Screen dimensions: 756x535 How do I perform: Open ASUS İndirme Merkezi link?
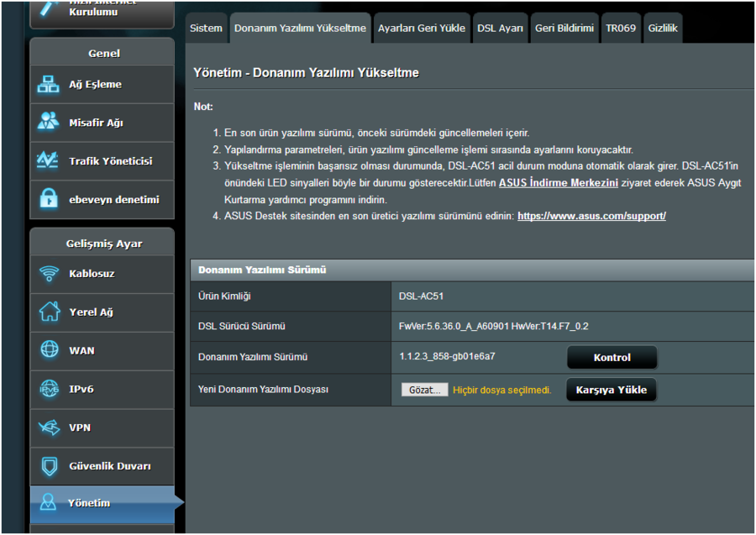(559, 183)
